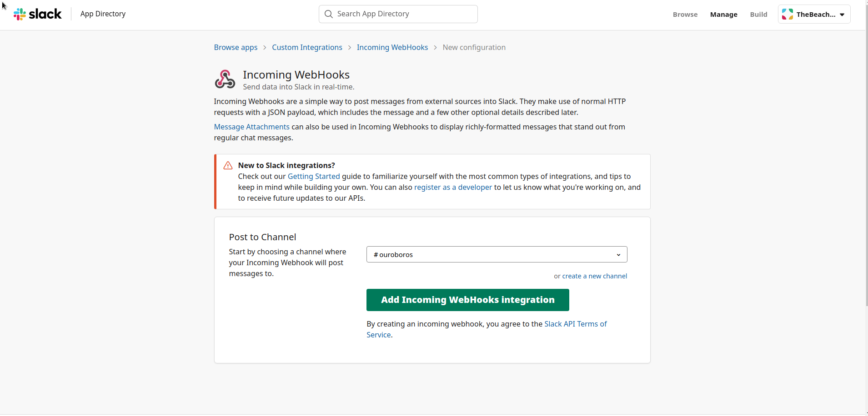Open the Message Attachments link
Screen dimensions: 868x416
[x=251, y=127]
